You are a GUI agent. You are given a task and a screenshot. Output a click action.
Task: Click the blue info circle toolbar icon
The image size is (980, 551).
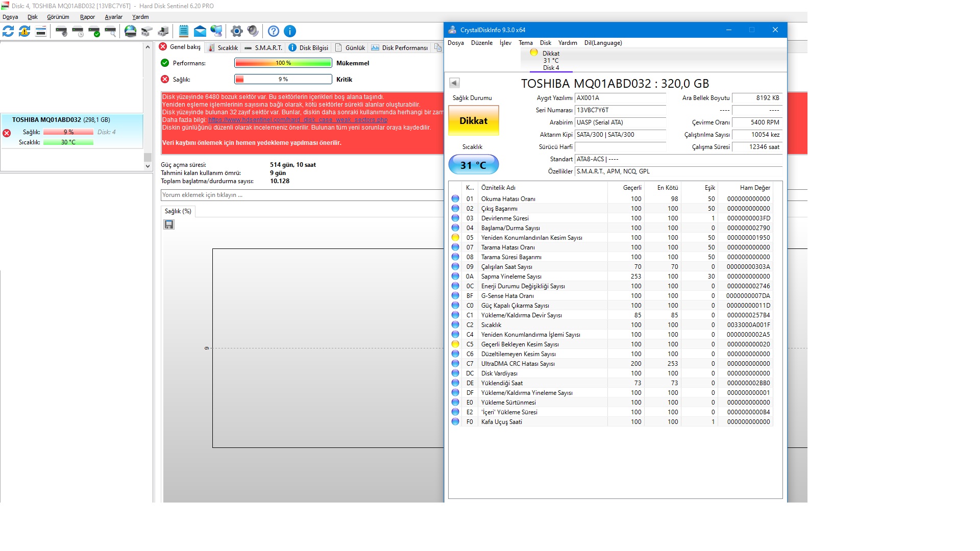pyautogui.click(x=290, y=31)
